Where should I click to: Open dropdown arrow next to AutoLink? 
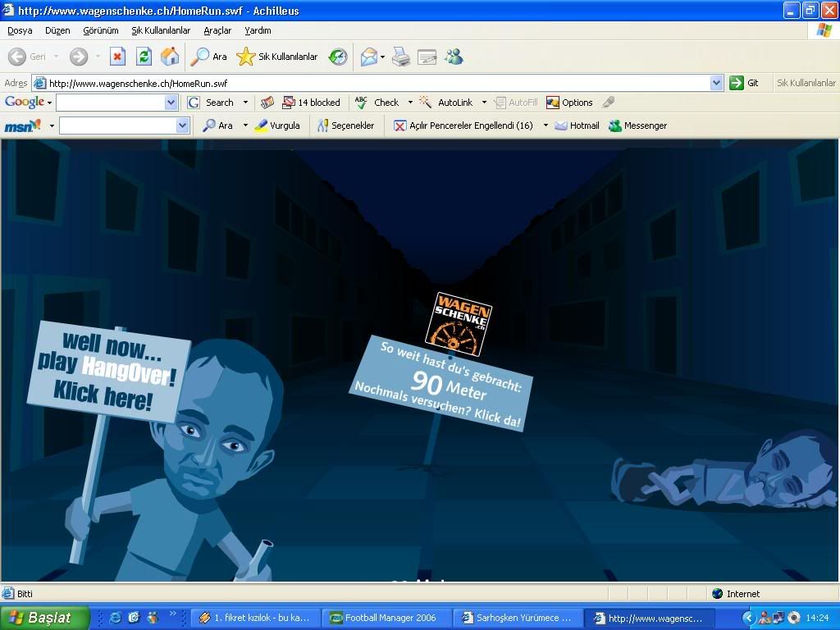point(484,103)
